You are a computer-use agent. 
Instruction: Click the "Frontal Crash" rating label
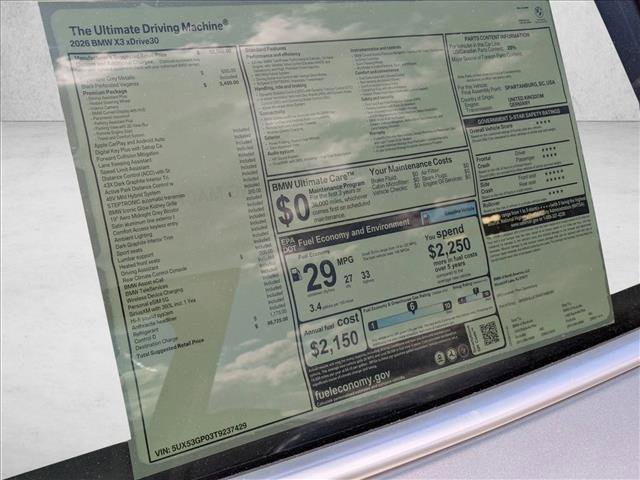(x=483, y=162)
